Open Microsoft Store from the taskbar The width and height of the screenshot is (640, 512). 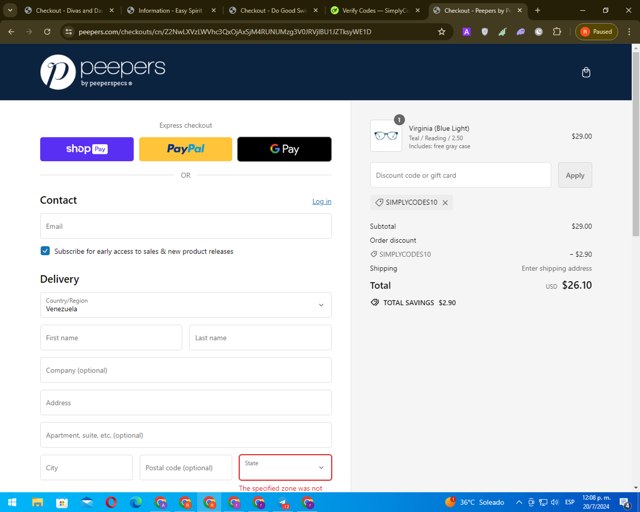coord(62,502)
